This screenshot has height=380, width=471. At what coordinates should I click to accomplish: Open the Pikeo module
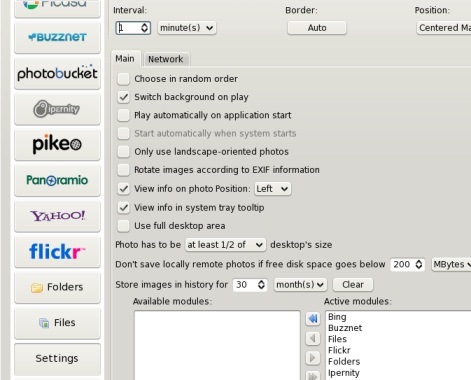57,145
